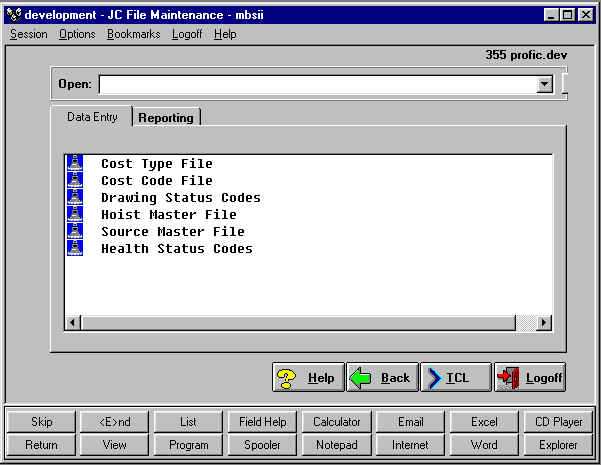Viewport: 601px width, 465px height.
Task: Click the <E>nd button
Action: (114, 422)
